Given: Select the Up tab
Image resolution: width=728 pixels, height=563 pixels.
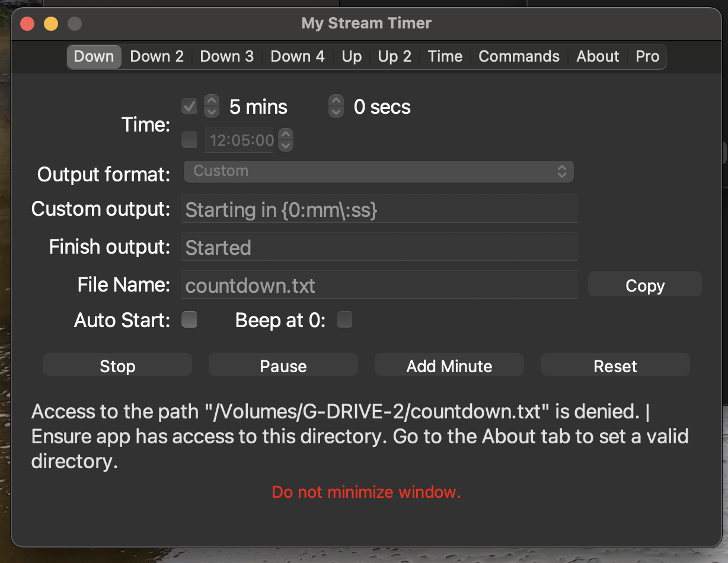Looking at the screenshot, I should [x=351, y=56].
